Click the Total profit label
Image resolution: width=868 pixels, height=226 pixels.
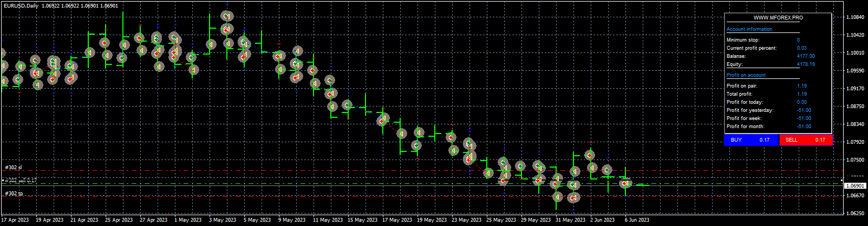point(740,94)
